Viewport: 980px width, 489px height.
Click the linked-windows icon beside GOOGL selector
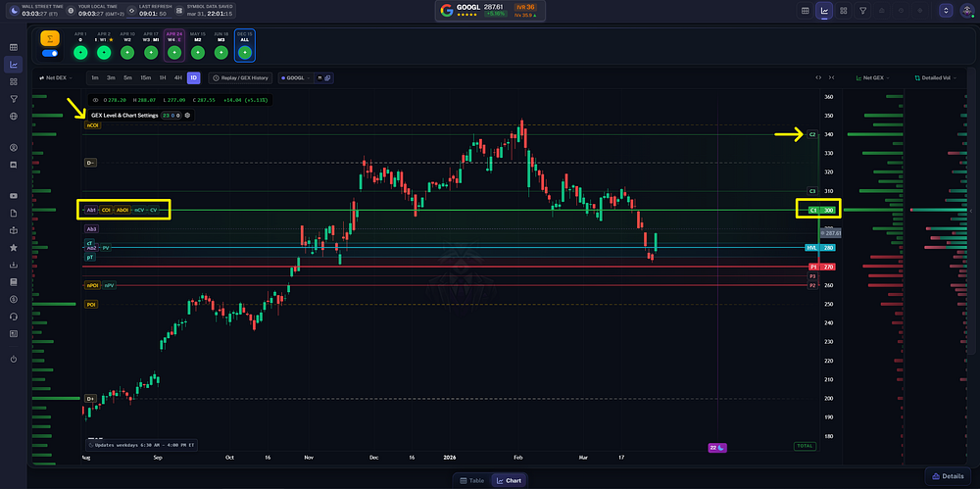(x=327, y=78)
